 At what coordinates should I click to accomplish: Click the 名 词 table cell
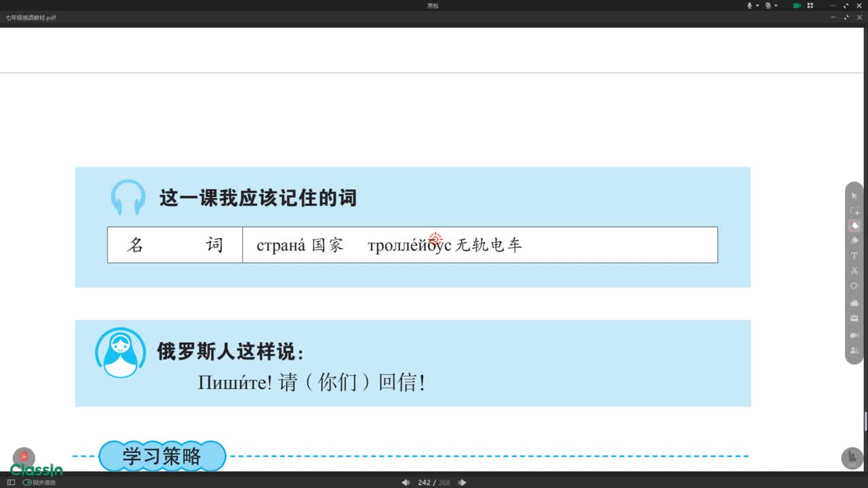(175, 245)
